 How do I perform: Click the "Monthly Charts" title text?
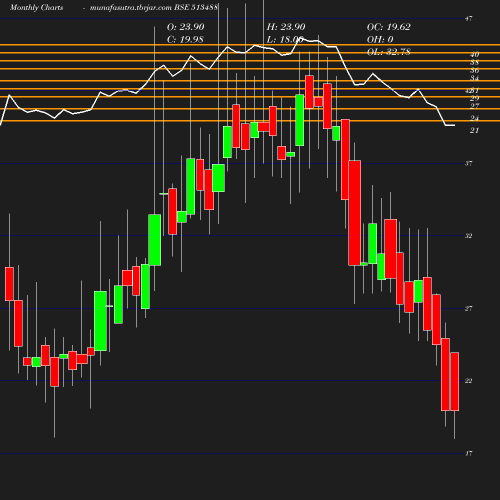coord(36,8)
